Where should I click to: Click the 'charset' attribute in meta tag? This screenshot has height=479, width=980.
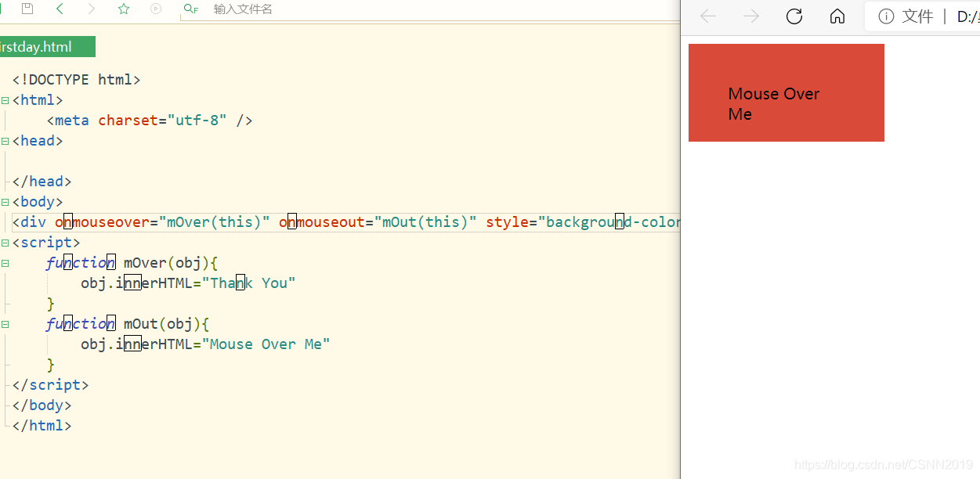pos(128,121)
